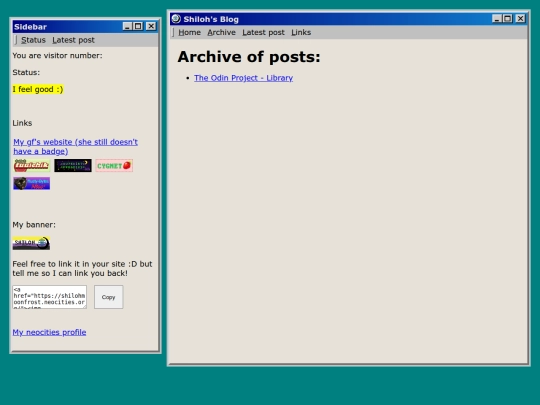Image resolution: width=540 pixels, height=405 pixels.
Task: Open My neocities profile link
Action: (49, 332)
